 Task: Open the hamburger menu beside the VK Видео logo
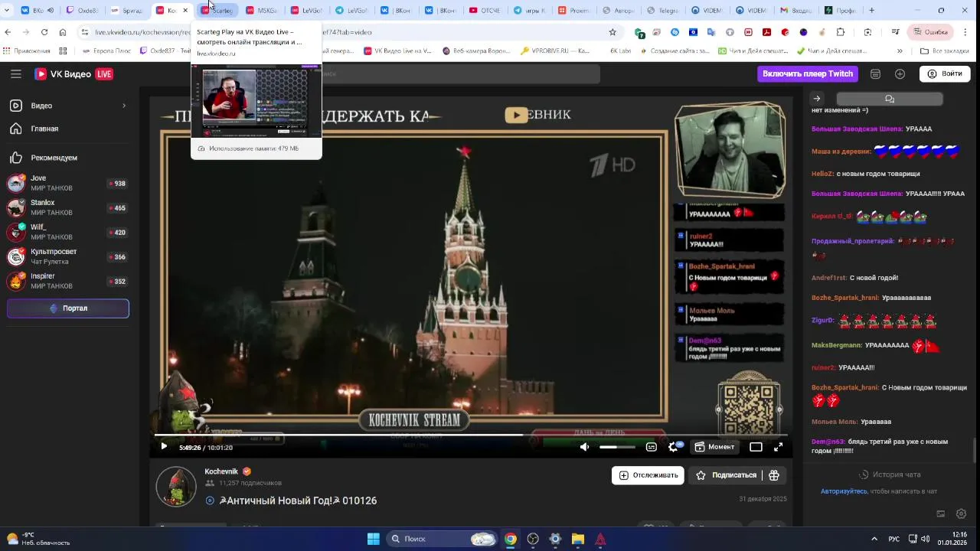(15, 74)
